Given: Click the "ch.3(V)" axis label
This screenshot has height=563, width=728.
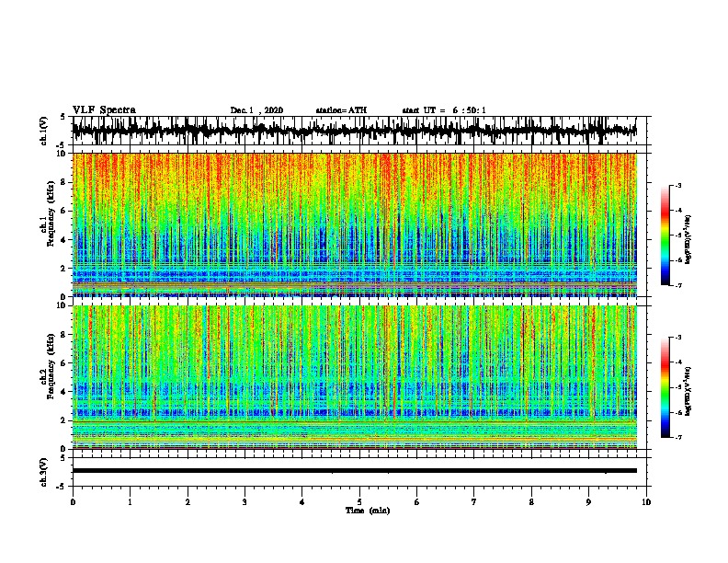Looking at the screenshot, I should [x=44, y=472].
